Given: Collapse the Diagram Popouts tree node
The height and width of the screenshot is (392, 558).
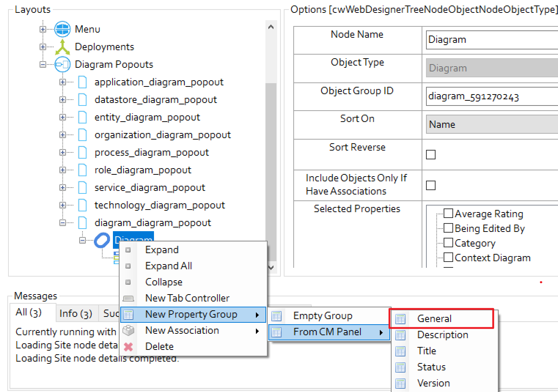Looking at the screenshot, I should pos(43,64).
